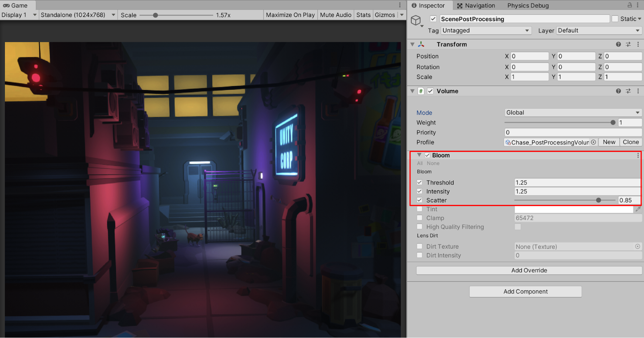Open the Tag dropdown showing Untagged
Image resolution: width=644 pixels, height=338 pixels.
coord(485,31)
